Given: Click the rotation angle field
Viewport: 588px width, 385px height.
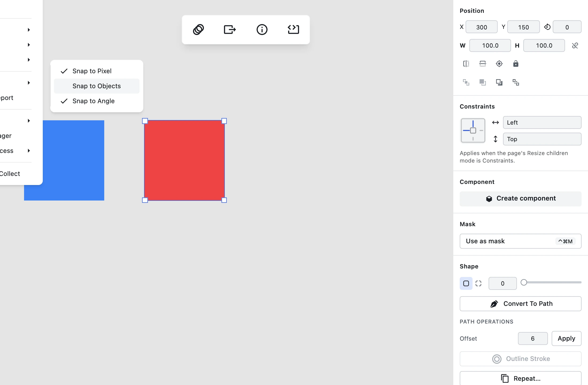Looking at the screenshot, I should click(x=567, y=27).
